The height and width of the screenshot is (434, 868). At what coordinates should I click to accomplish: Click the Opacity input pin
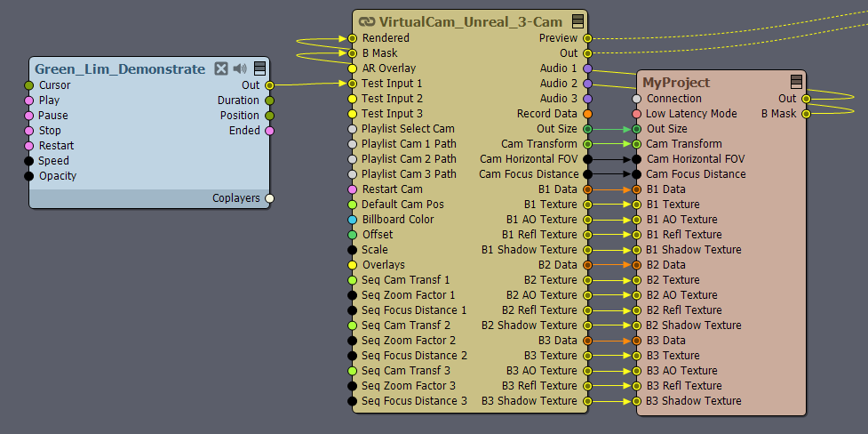pos(28,176)
